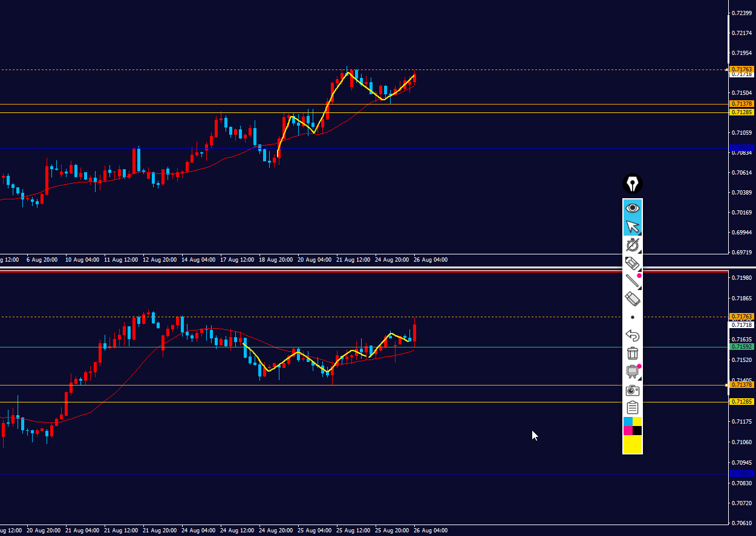
Task: Click the 10 Aug 04:00 label on top time axis
Action: [x=82, y=260]
